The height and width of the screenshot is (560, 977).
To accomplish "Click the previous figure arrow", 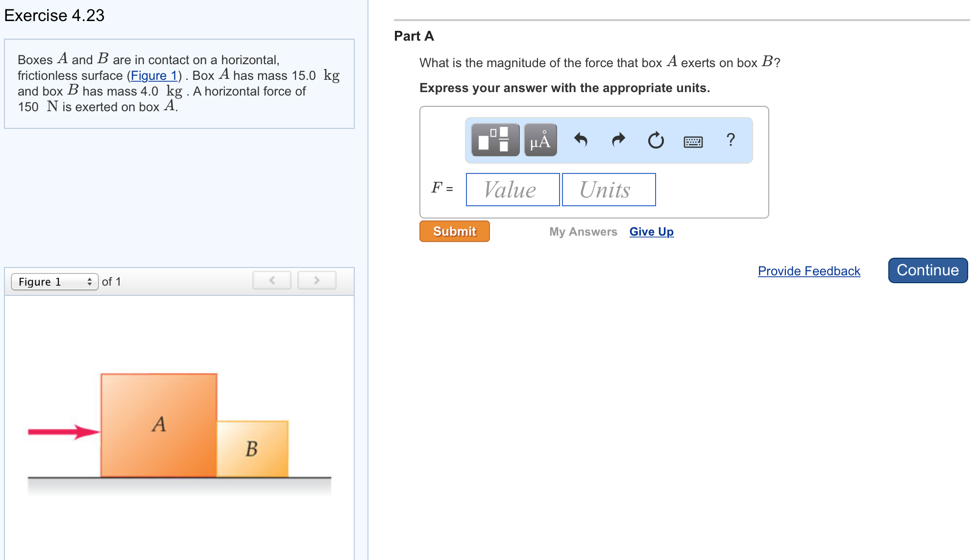I will point(272,280).
